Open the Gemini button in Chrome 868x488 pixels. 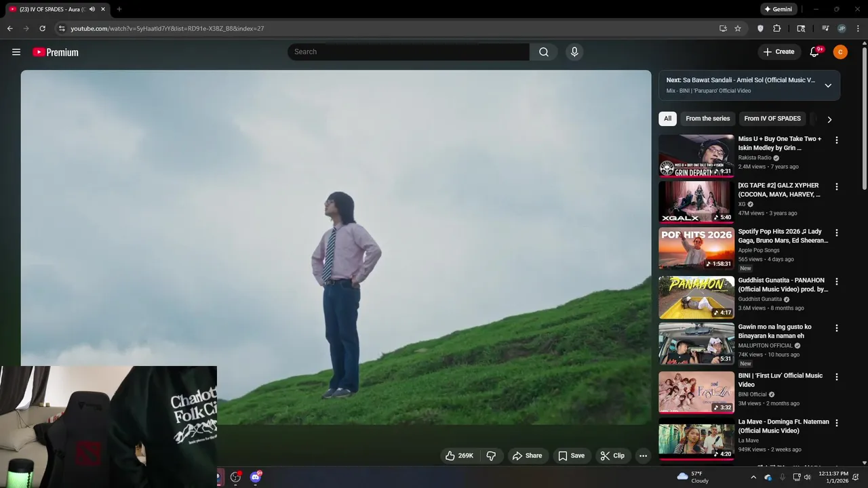778,9
